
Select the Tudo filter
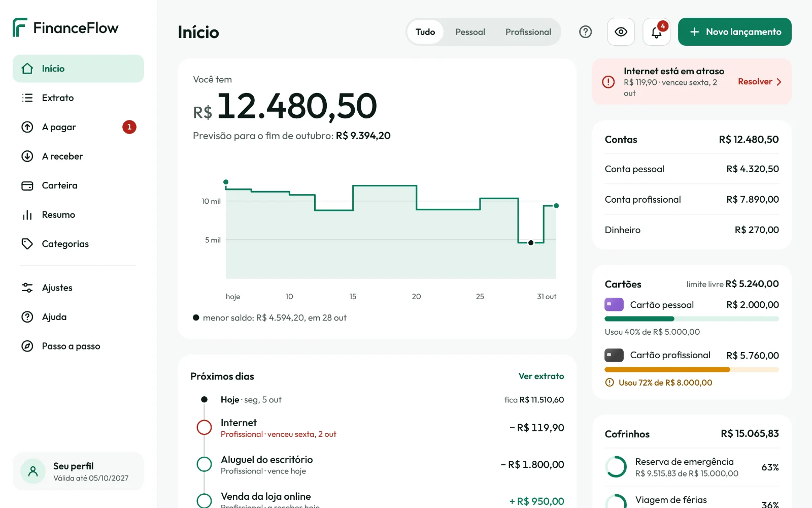coord(425,32)
